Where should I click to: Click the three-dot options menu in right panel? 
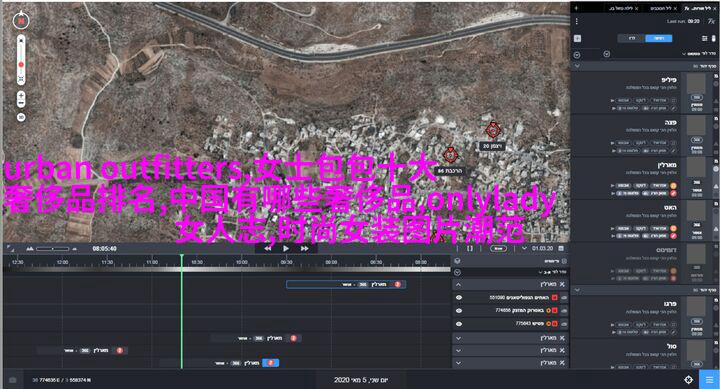(577, 21)
